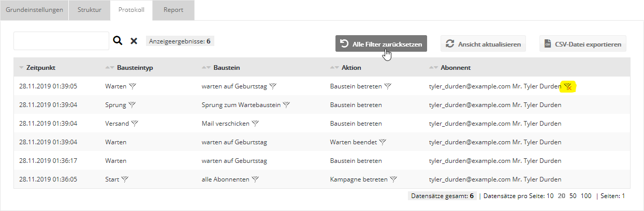Refresh with Ansicht aktualisieren button
This screenshot has width=644, height=211.
click(484, 44)
